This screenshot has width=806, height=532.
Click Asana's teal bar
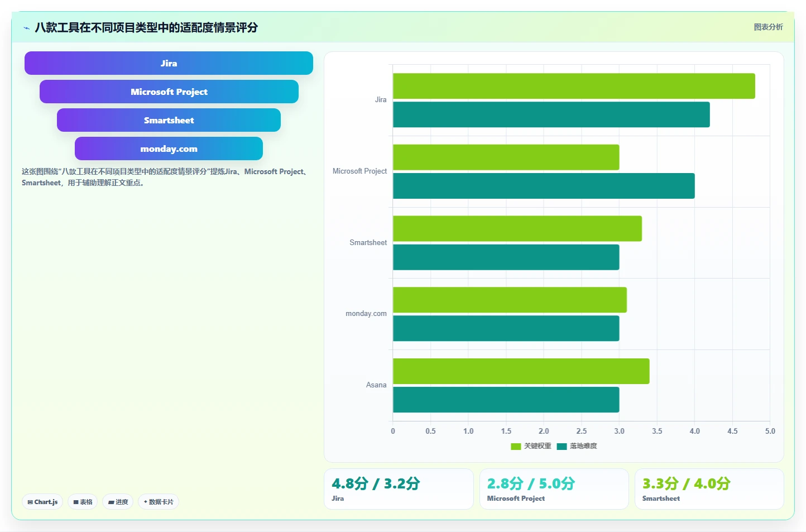pos(506,400)
